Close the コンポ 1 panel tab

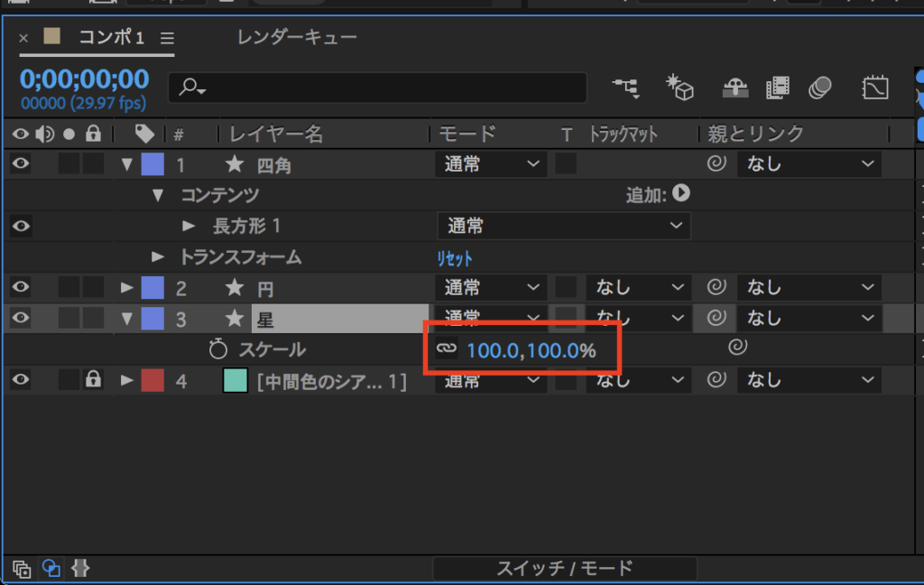click(x=23, y=38)
